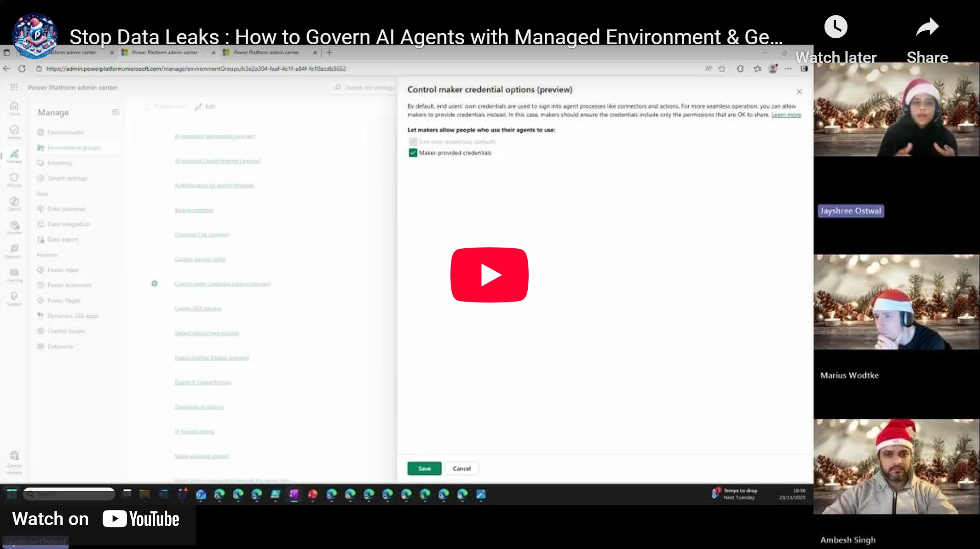Collapse the Manage navigation panel

(115, 112)
